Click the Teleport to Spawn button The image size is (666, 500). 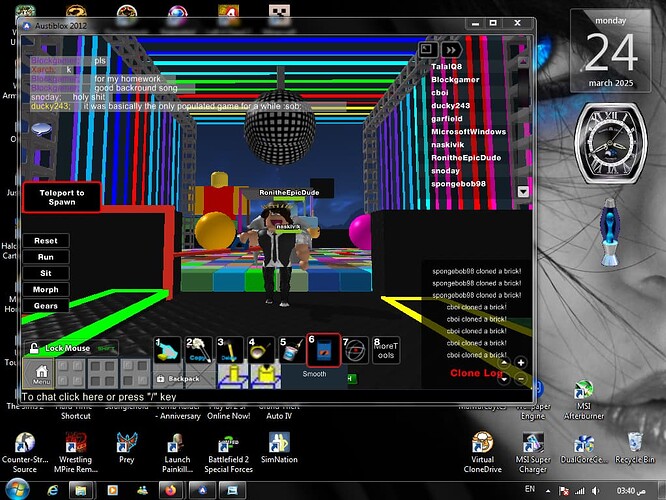(x=61, y=196)
